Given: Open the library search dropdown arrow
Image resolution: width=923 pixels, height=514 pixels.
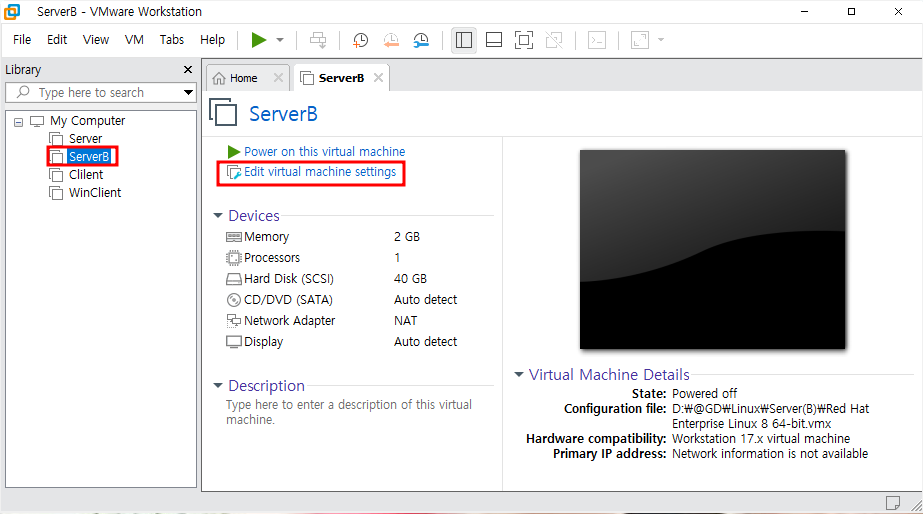Looking at the screenshot, I should (x=188, y=92).
